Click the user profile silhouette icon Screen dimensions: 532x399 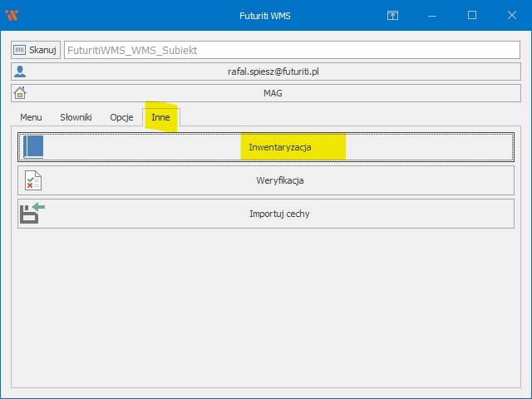tap(20, 72)
